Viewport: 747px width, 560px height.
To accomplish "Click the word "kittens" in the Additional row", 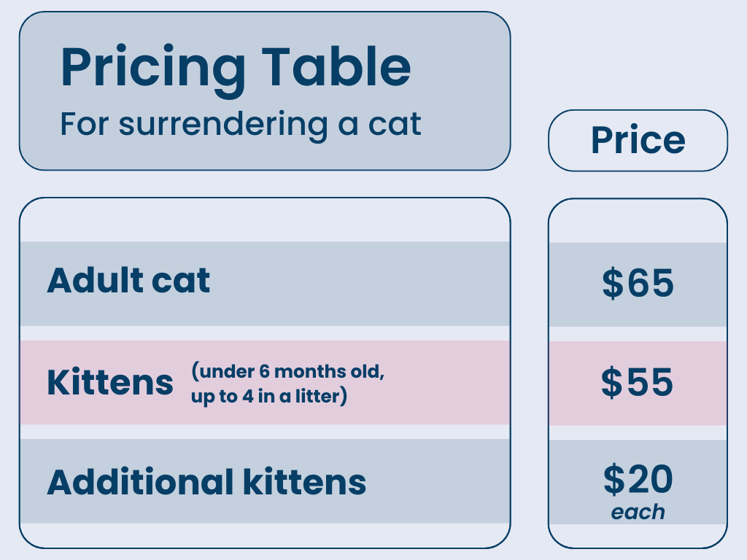I will click(301, 482).
